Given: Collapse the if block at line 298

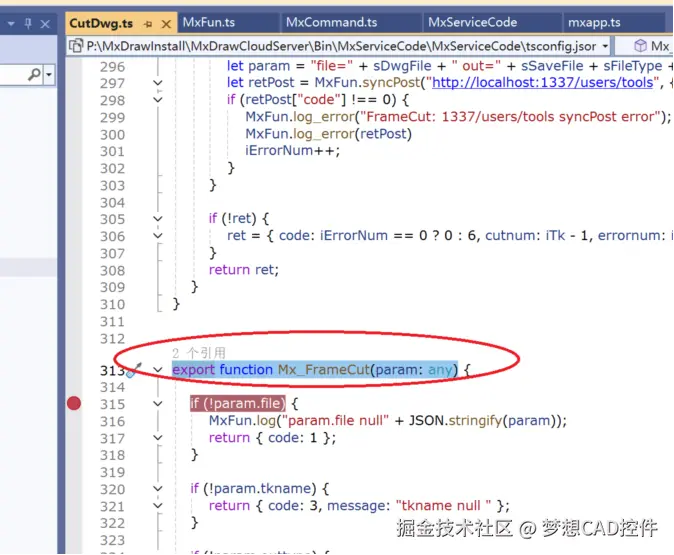Looking at the screenshot, I should pyautogui.click(x=158, y=100).
